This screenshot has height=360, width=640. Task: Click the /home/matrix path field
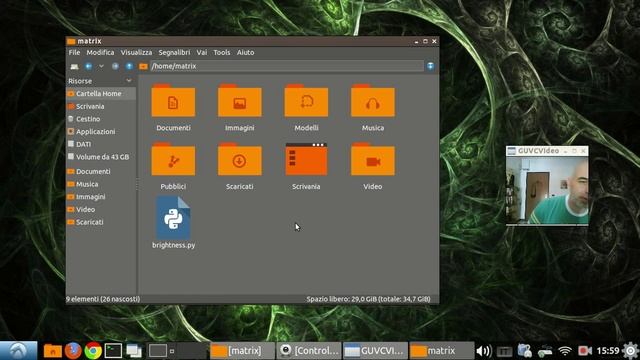point(287,66)
